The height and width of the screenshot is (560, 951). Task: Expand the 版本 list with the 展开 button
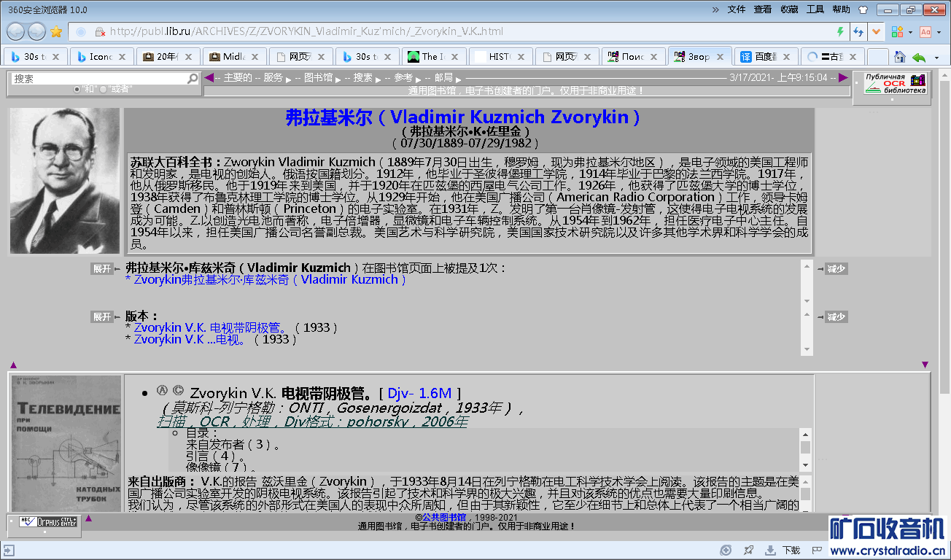pos(102,316)
